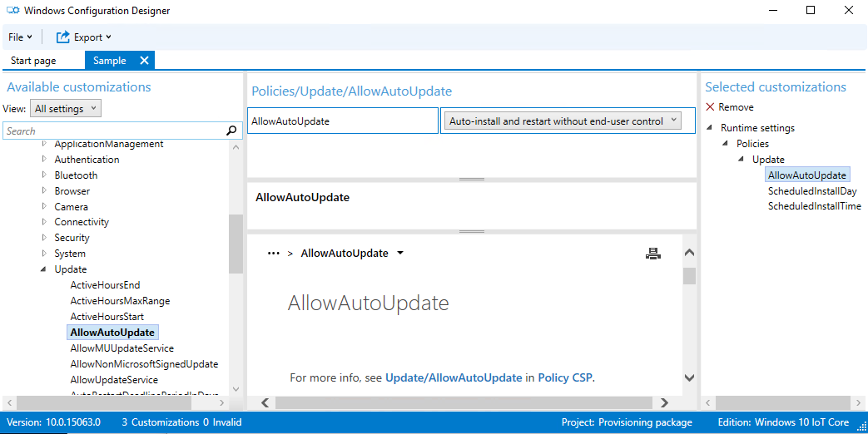Select ActiveHoursEnd setting
This screenshot has height=434, width=868.
(105, 285)
